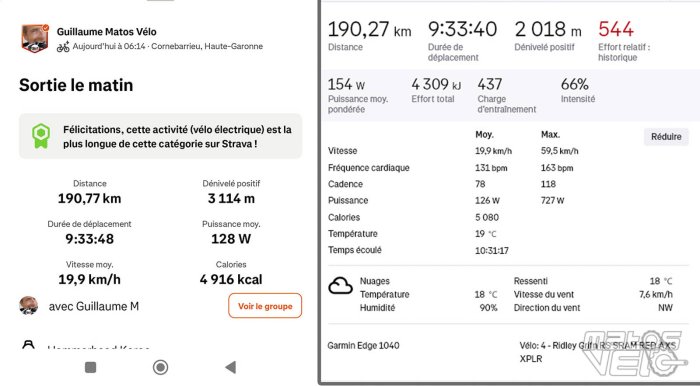
Task: Click the Félicitations longest activity banner
Action: [x=160, y=136]
